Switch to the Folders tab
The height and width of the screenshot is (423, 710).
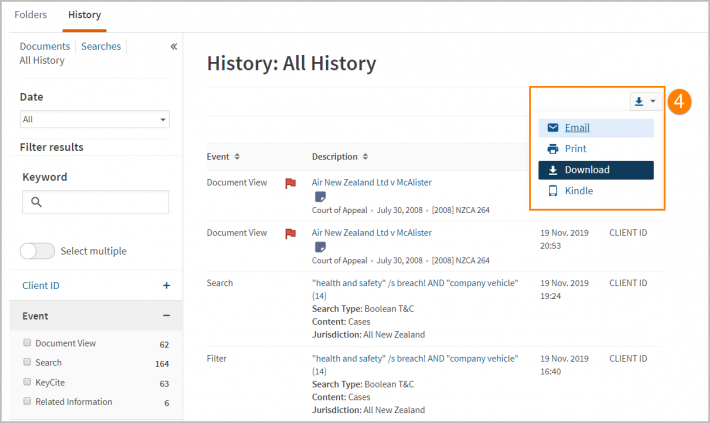pyautogui.click(x=30, y=15)
